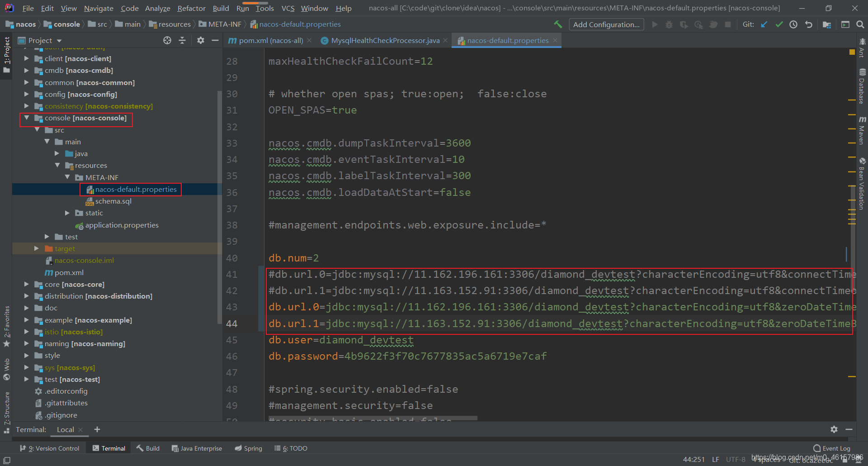The image size is (868, 466).
Task: Close the Local terminal tab
Action: point(80,430)
